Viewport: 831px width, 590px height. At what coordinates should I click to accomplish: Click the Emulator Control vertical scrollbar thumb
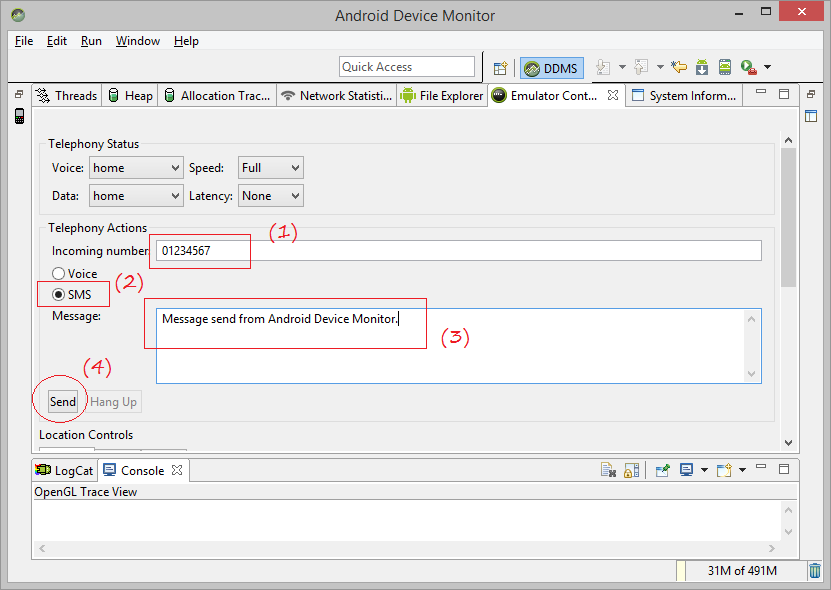click(788, 217)
